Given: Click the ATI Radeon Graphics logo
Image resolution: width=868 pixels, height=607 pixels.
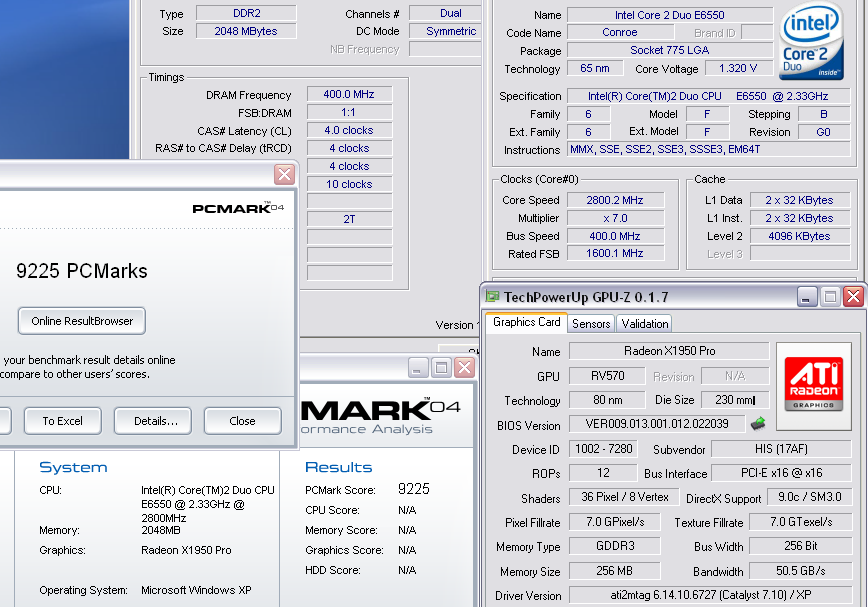Looking at the screenshot, I should tap(814, 386).
